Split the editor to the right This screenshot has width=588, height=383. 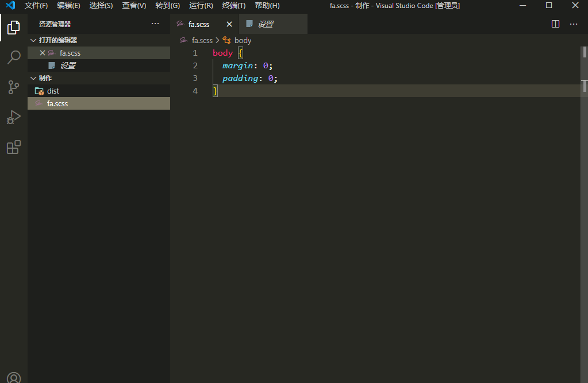point(555,24)
